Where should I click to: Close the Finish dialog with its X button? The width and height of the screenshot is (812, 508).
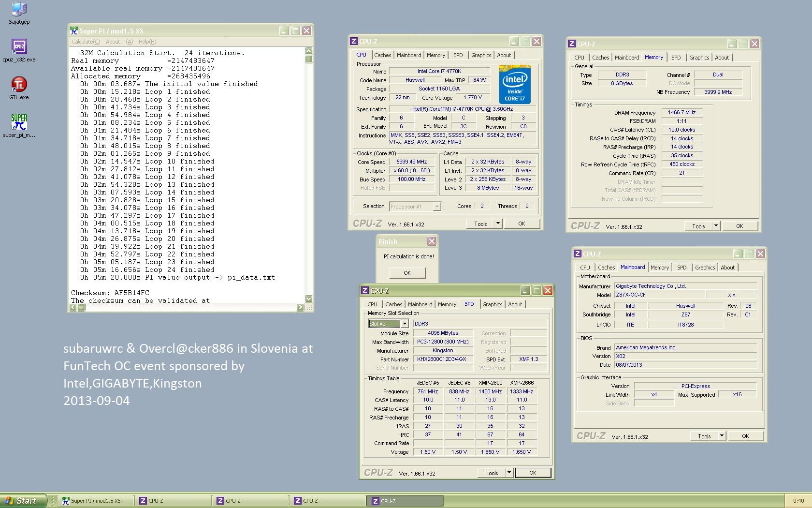tap(432, 241)
